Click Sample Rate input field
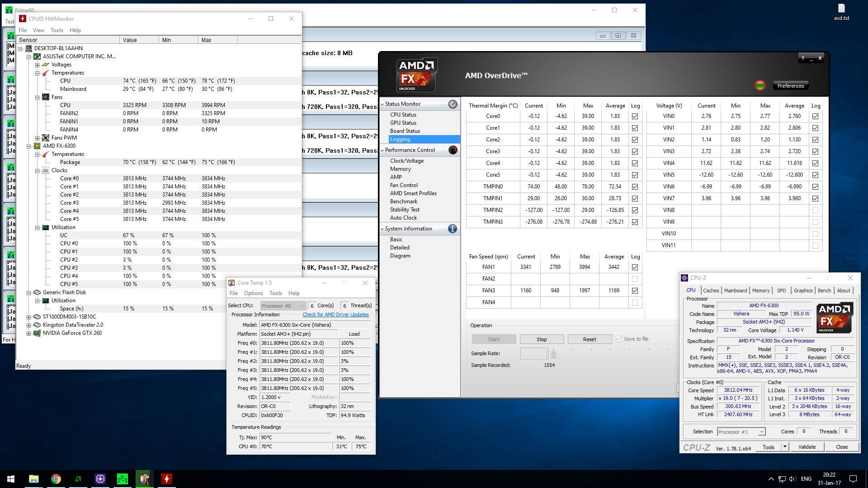This screenshot has width=868, height=488. point(534,353)
